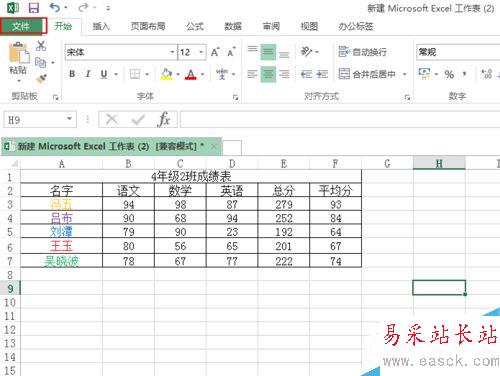Click the increase decimal icon
The width and height of the screenshot is (500, 376).
click(487, 74)
